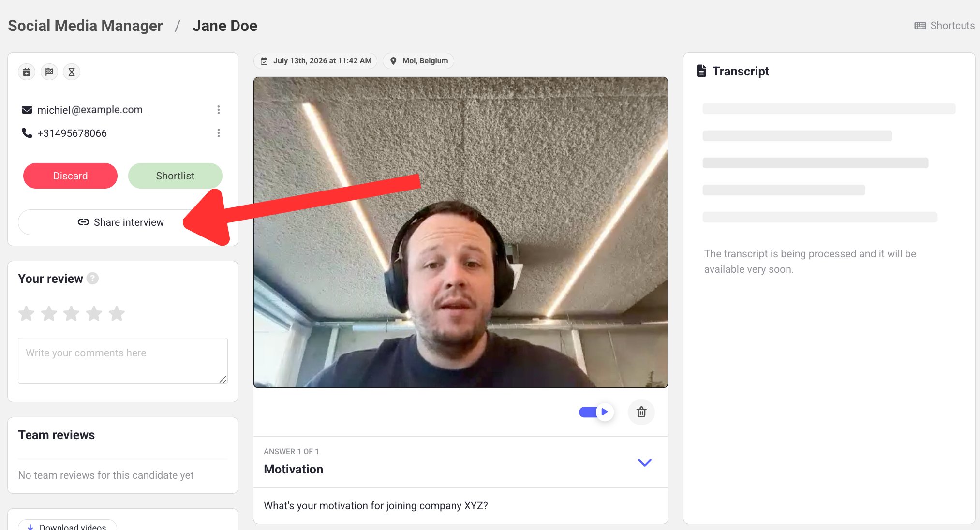Click the Download videos button
Image resolution: width=980 pixels, height=530 pixels.
(67, 525)
